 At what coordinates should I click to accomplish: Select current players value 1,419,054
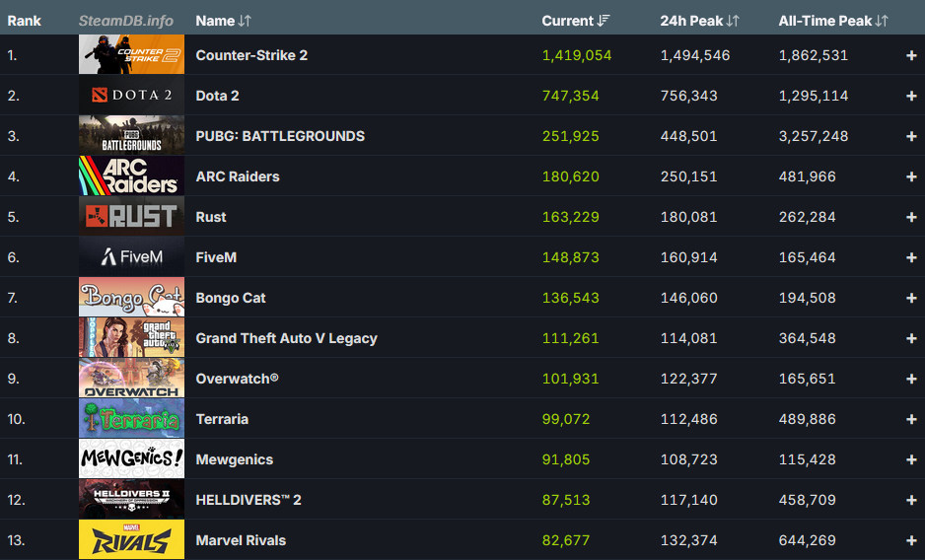577,55
